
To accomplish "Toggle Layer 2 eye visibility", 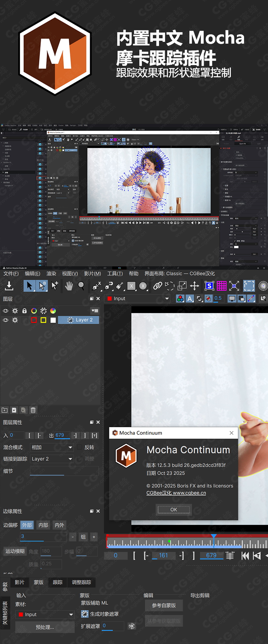I will pyautogui.click(x=6, y=320).
